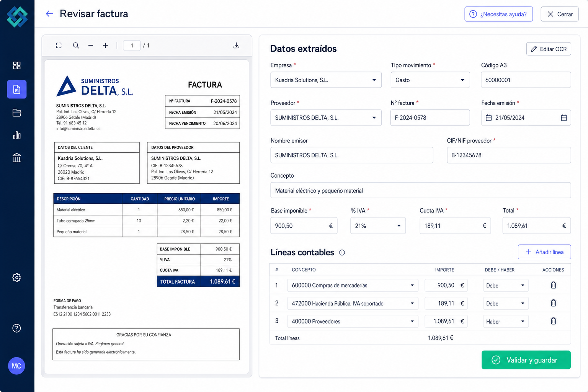Open the Tipo movimiento dropdown
588x392 pixels.
click(x=430, y=80)
